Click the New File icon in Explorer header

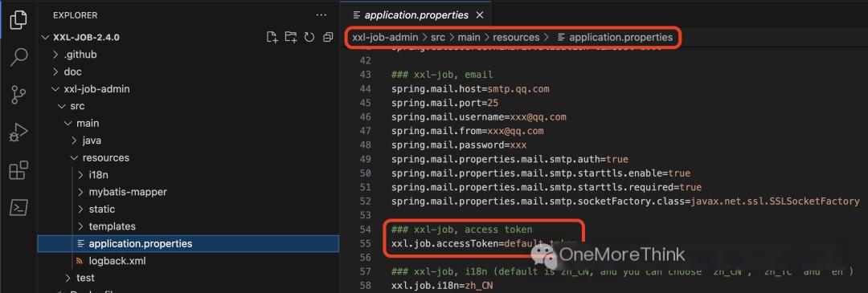[x=272, y=37]
